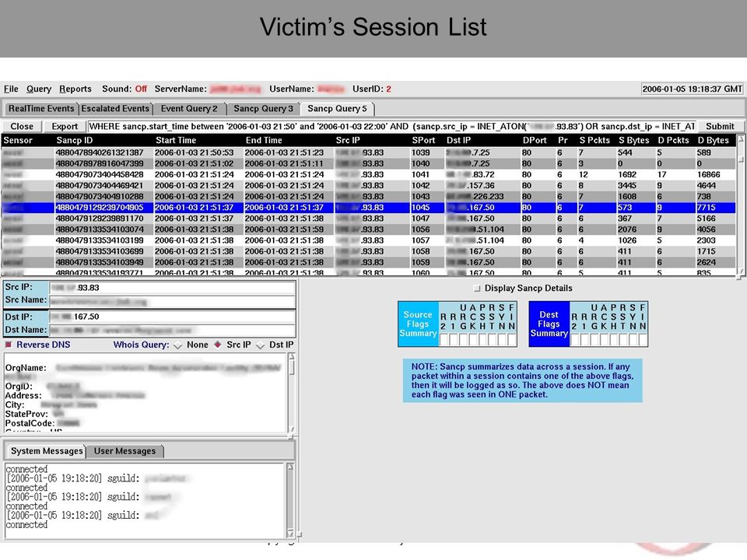This screenshot has height=560, width=747.
Task: Click the GMT clock display
Action: (692, 89)
